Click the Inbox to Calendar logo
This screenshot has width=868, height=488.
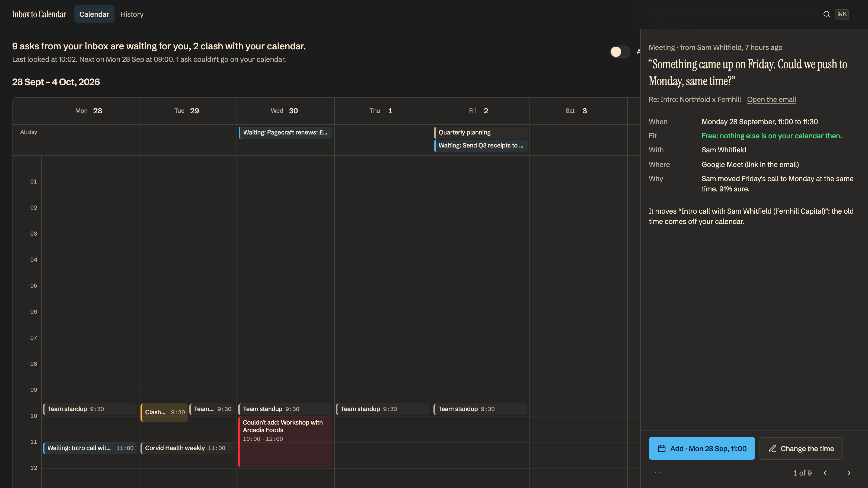coord(39,14)
